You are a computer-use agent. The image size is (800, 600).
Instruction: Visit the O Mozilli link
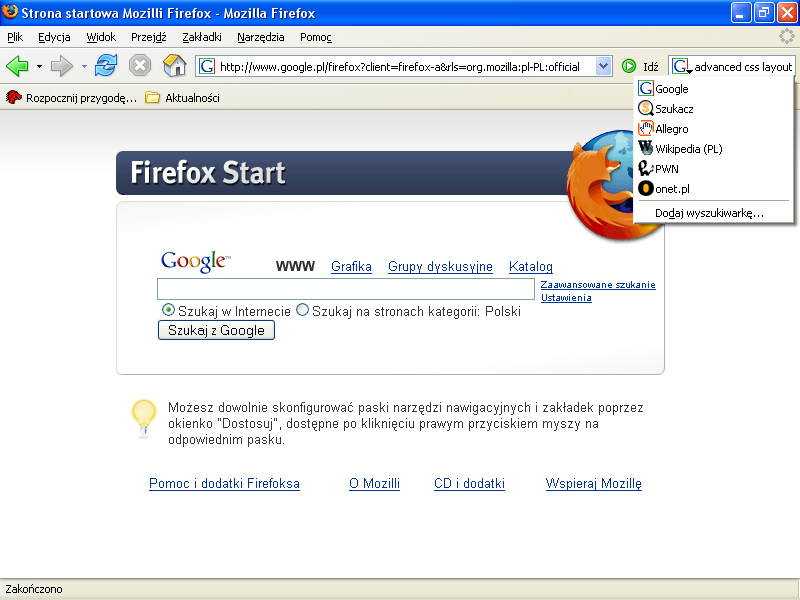(x=374, y=483)
